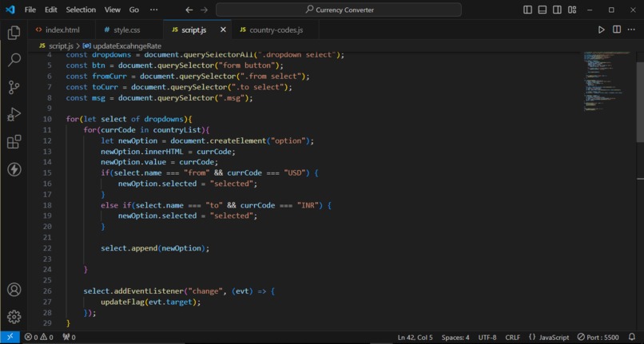
Task: Toggle the bottom Panel layout button
Action: (x=543, y=10)
